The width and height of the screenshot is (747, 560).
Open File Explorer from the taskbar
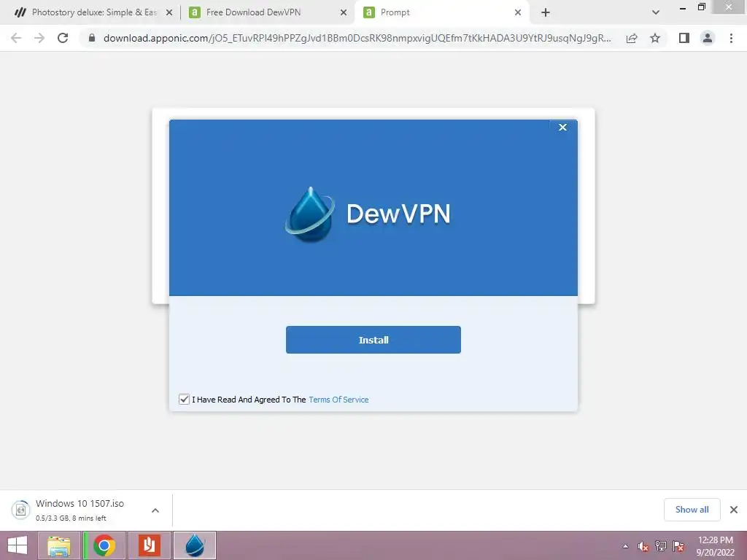(59, 545)
